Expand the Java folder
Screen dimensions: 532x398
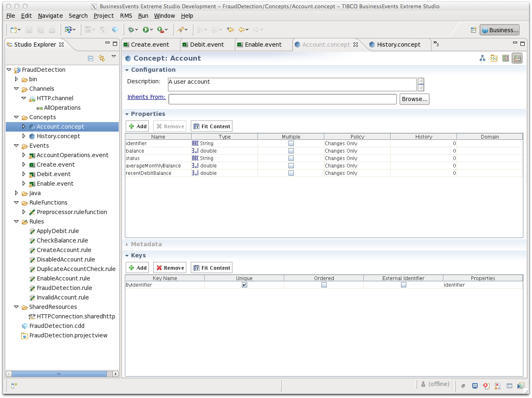16,193
